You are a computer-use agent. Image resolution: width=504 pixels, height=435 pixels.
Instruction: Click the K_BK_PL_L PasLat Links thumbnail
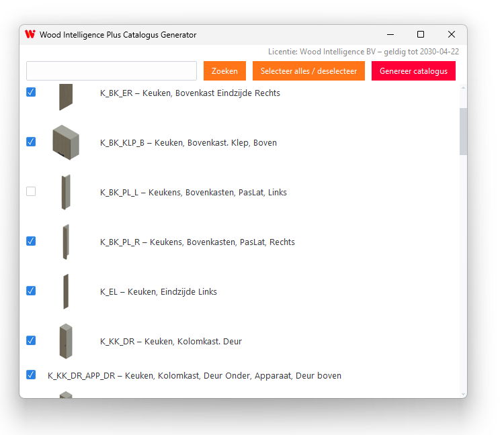click(x=66, y=192)
